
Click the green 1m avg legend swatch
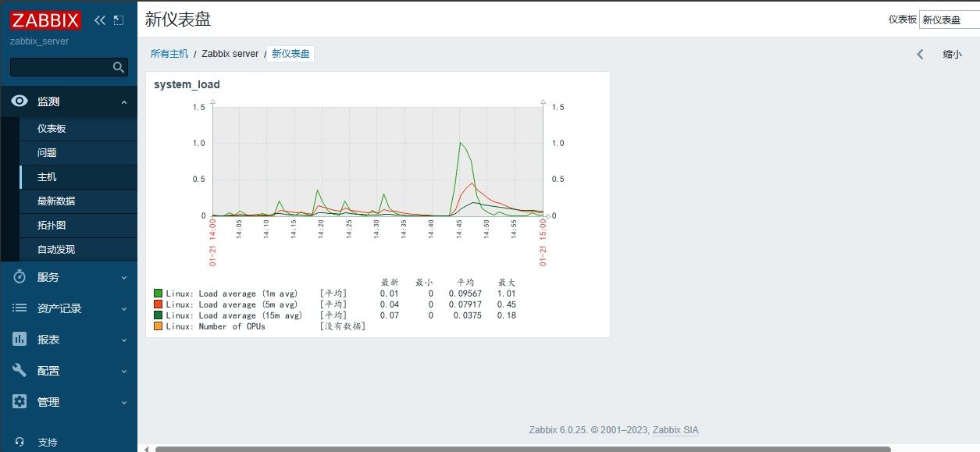coord(159,294)
